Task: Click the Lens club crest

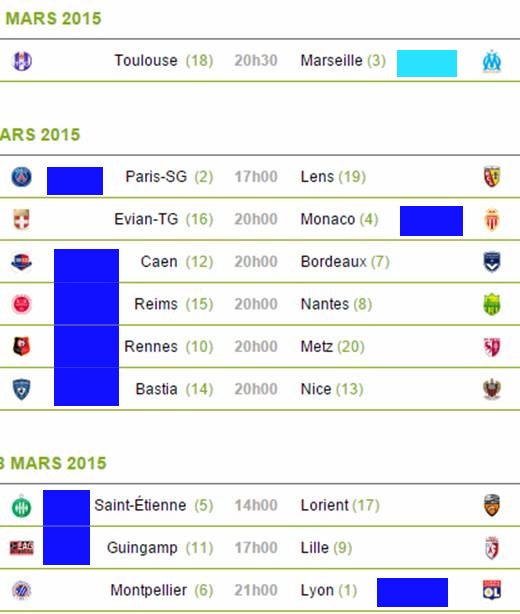Action: point(492,177)
